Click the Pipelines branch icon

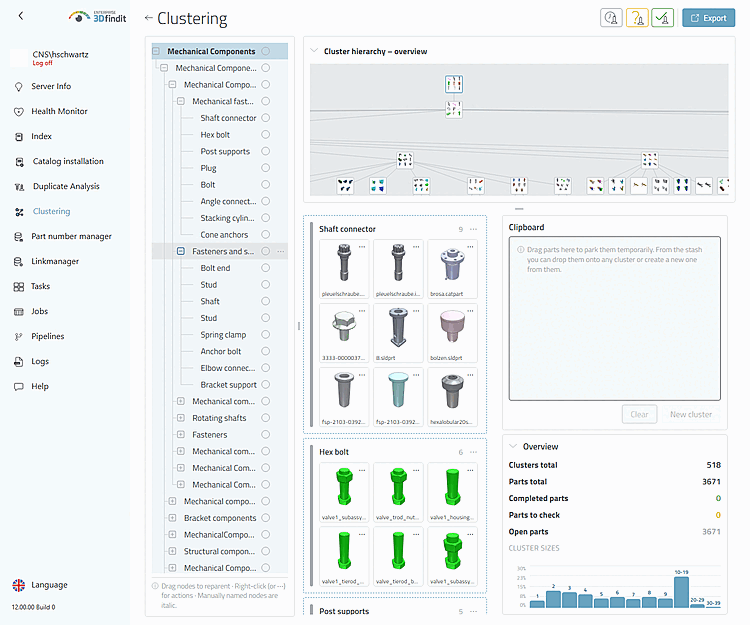(19, 337)
